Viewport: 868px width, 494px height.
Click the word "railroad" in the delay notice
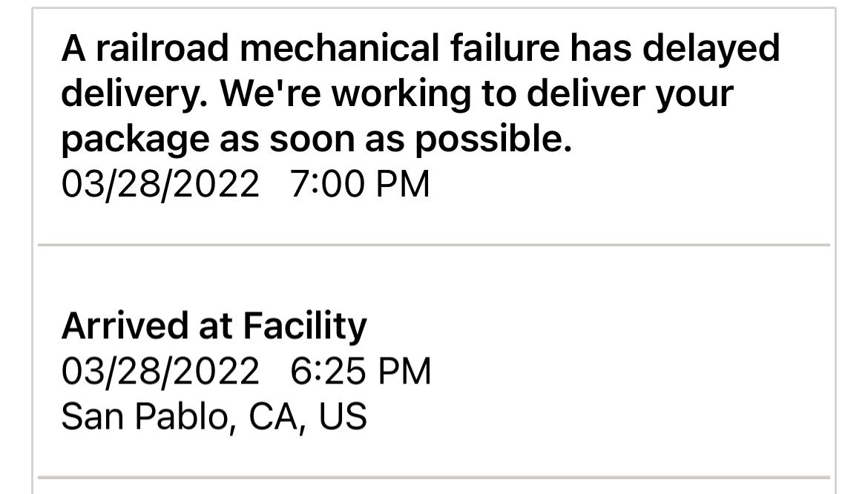click(162, 47)
